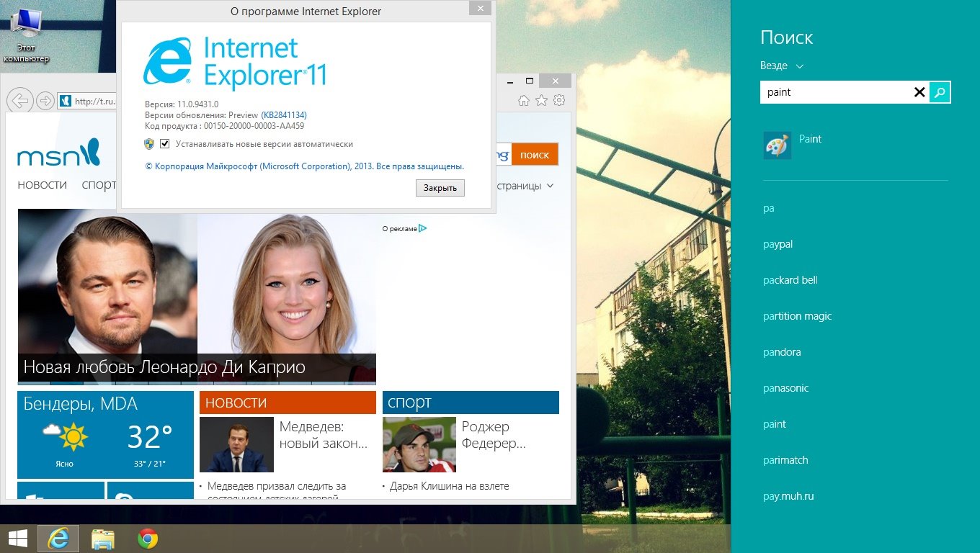980x553 pixels.
Task: Click the search magnifier button
Action: (x=940, y=92)
